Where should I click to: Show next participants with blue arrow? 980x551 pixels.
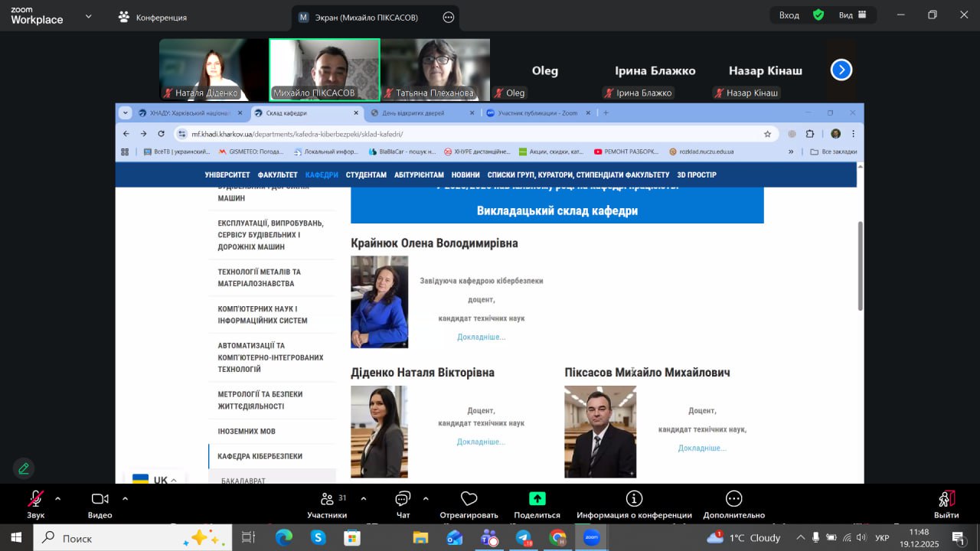[841, 70]
